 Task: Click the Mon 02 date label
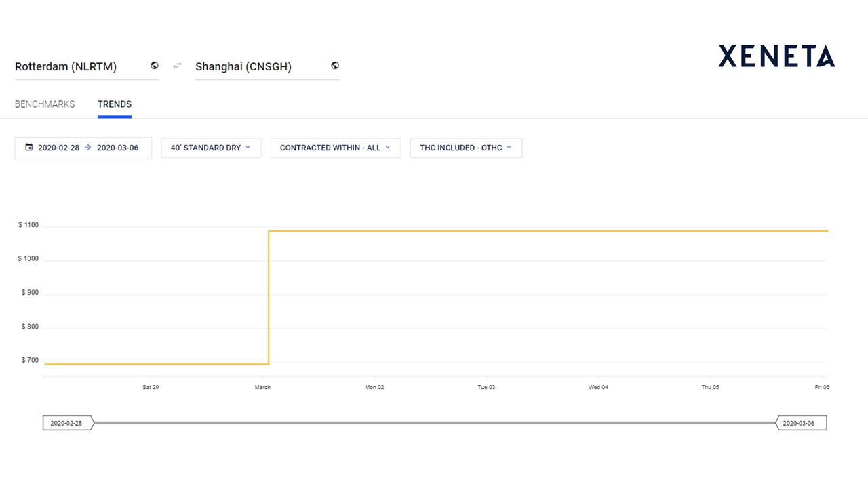click(x=374, y=387)
